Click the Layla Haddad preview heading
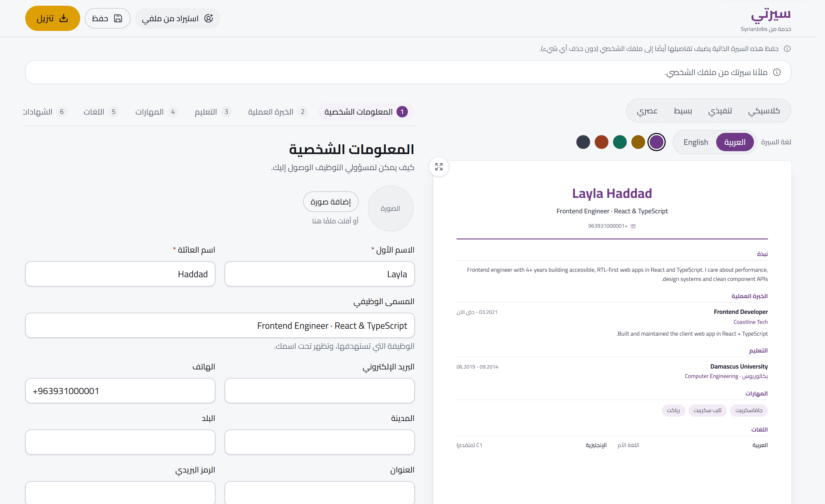The height and width of the screenshot is (504, 825). click(x=612, y=193)
